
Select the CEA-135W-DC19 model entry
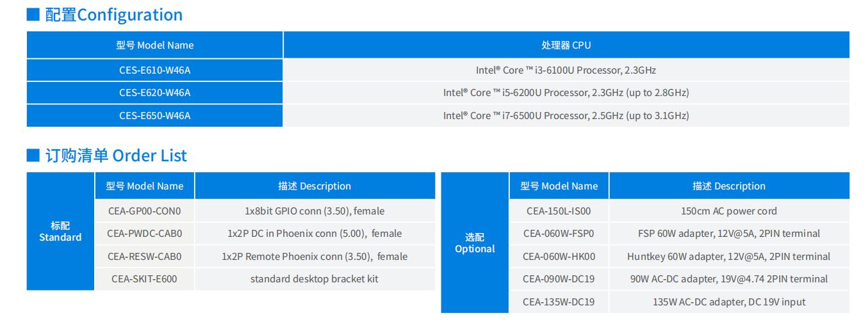tap(559, 302)
